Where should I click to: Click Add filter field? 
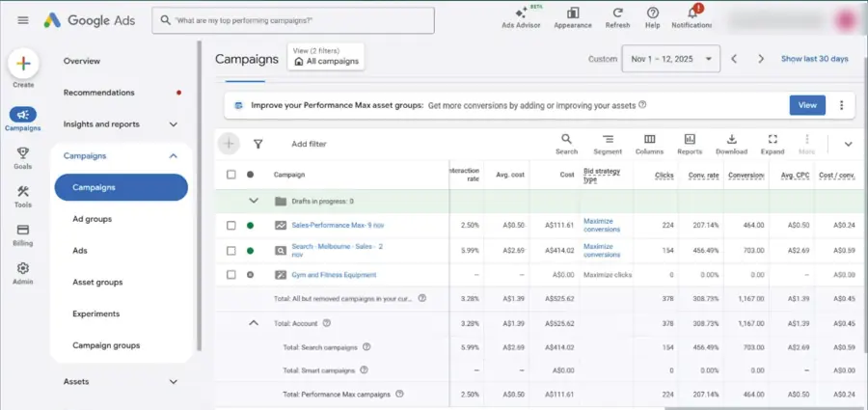point(309,144)
